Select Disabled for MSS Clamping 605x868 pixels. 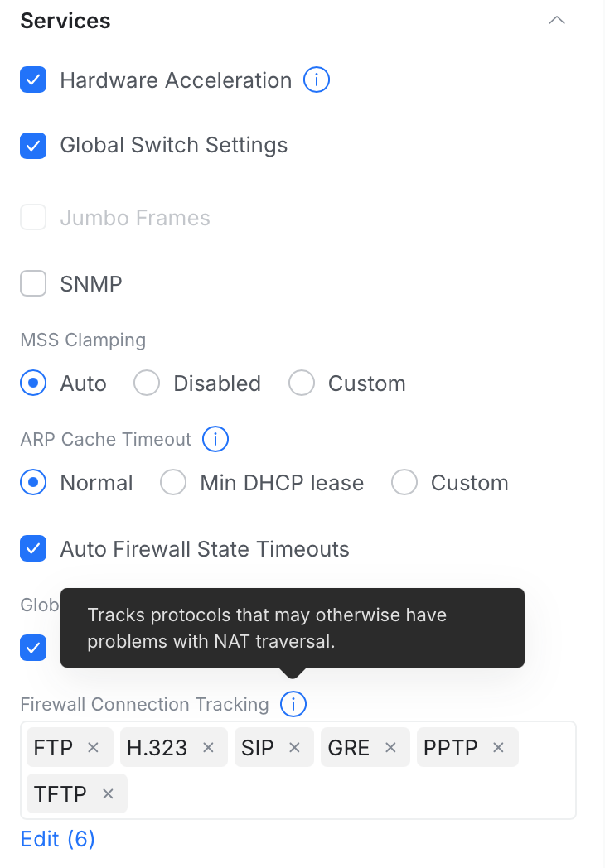(147, 383)
